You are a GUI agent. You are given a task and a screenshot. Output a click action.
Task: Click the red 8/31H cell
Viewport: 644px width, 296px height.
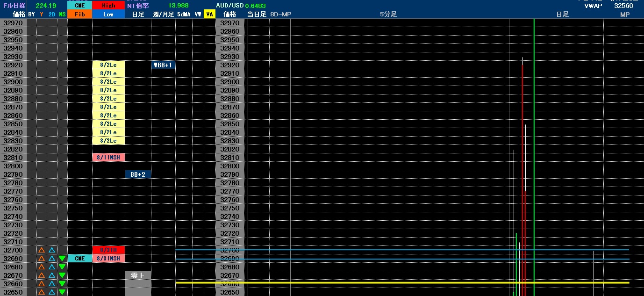click(108, 250)
